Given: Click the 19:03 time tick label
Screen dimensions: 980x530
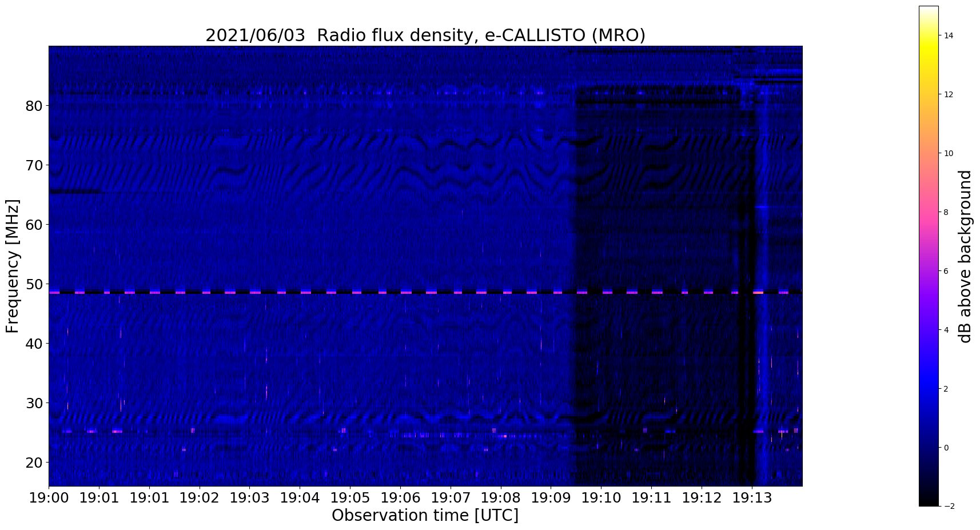Looking at the screenshot, I should (x=249, y=497).
